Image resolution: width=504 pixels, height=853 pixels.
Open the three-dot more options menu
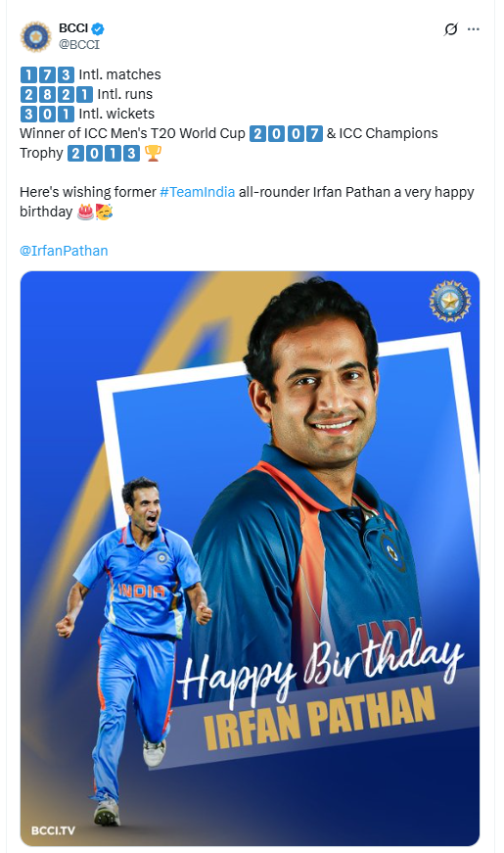[x=474, y=28]
